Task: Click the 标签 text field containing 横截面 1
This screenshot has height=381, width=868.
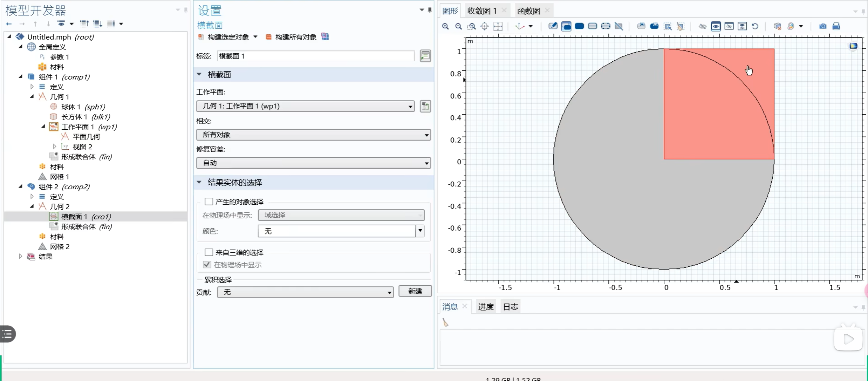Action: (x=315, y=56)
